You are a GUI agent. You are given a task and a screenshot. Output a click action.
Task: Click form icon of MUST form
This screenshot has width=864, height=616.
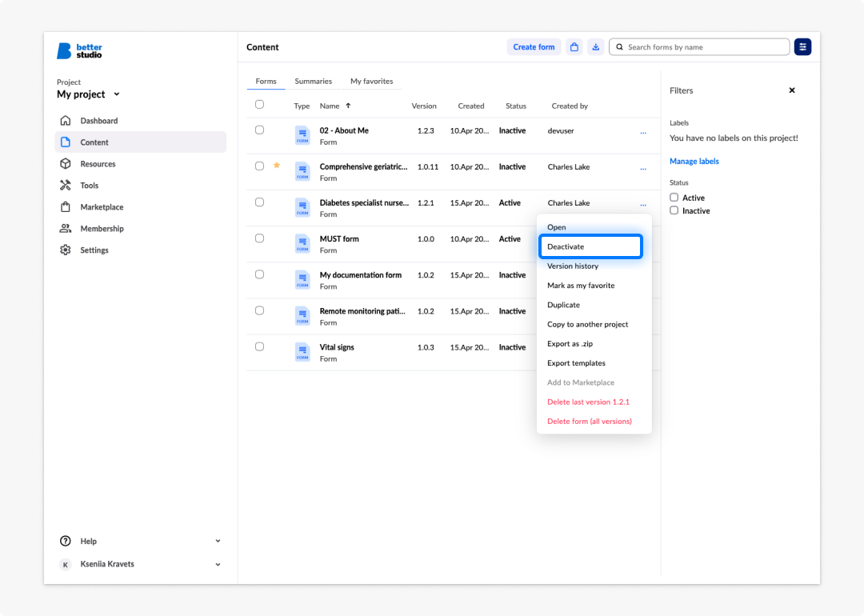point(302,243)
